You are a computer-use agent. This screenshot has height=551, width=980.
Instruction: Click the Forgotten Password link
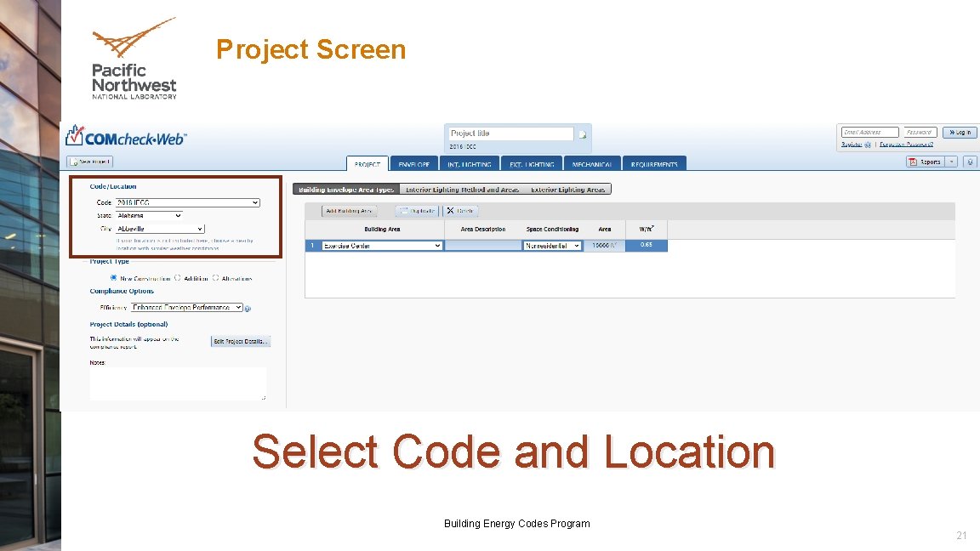(907, 144)
